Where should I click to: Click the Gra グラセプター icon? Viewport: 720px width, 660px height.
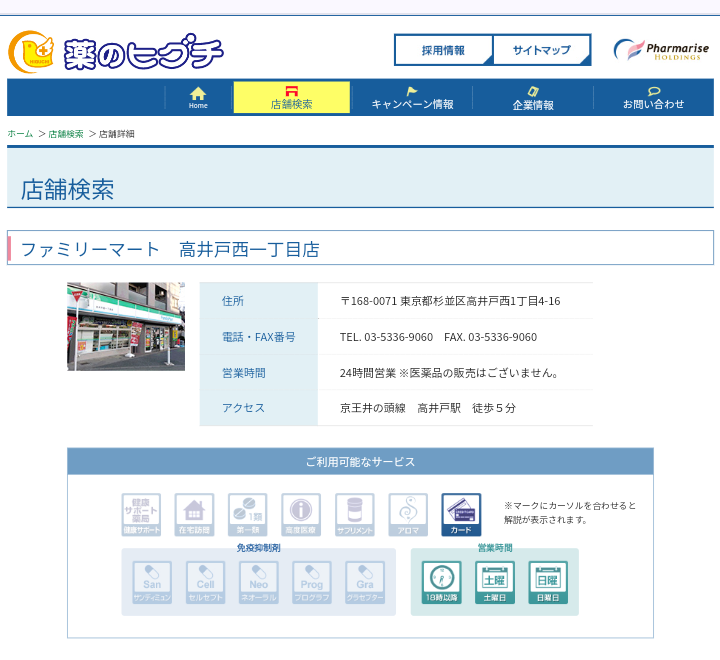tap(365, 582)
